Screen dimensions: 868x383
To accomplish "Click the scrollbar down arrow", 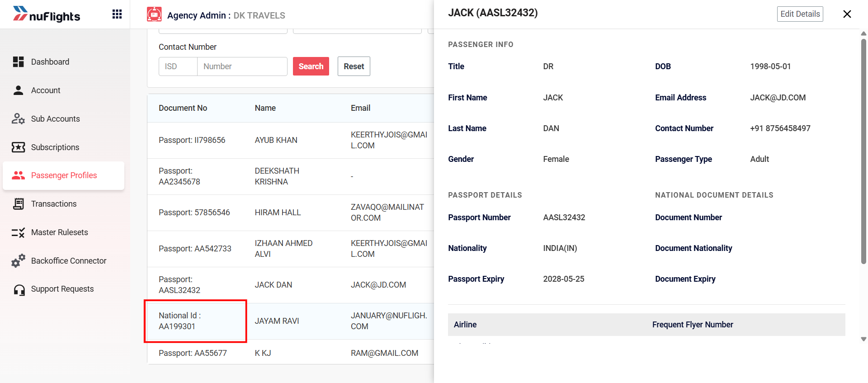I will (863, 339).
